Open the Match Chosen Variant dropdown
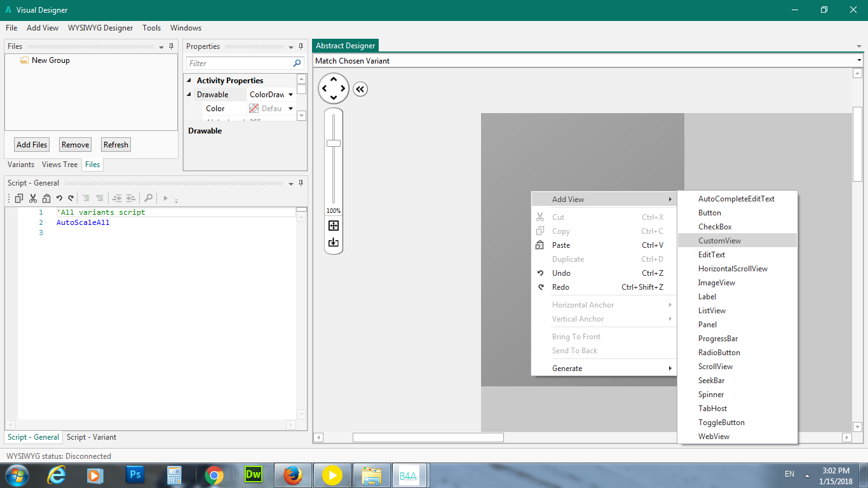This screenshot has height=488, width=868. tap(859, 61)
